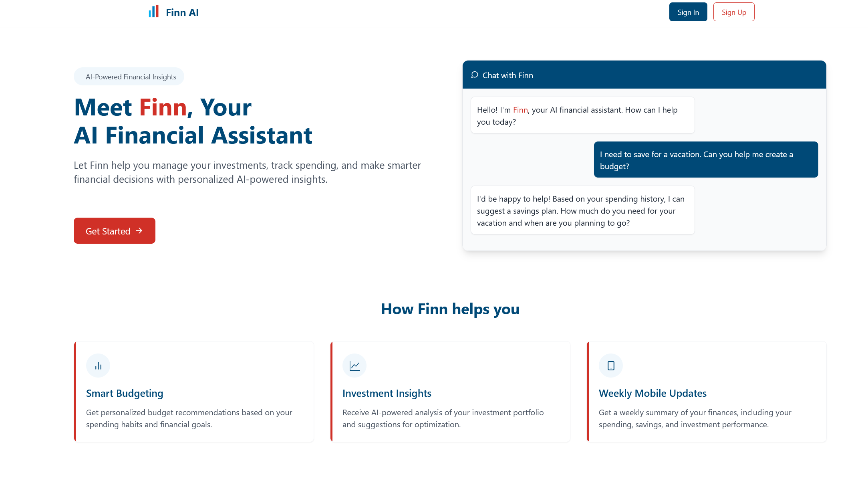Click Finn's greeting message bubble
This screenshot has height=499, width=868.
(582, 115)
